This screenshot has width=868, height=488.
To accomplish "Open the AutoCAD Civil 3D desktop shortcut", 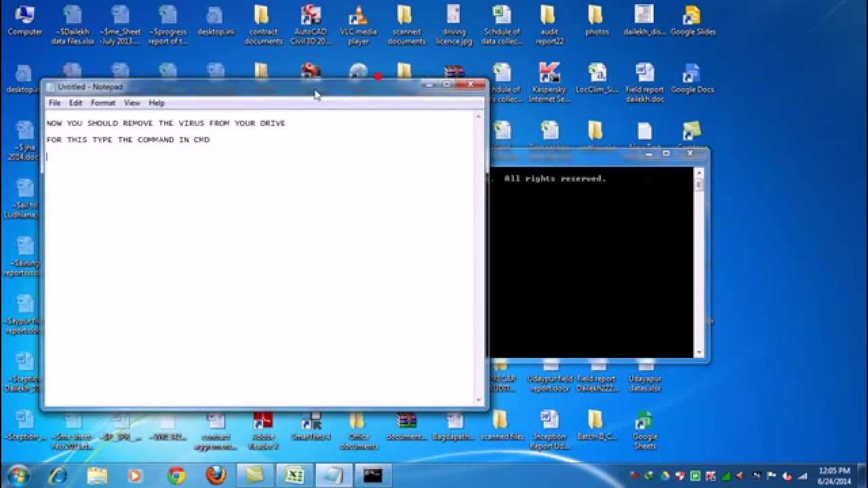I will (x=311, y=25).
